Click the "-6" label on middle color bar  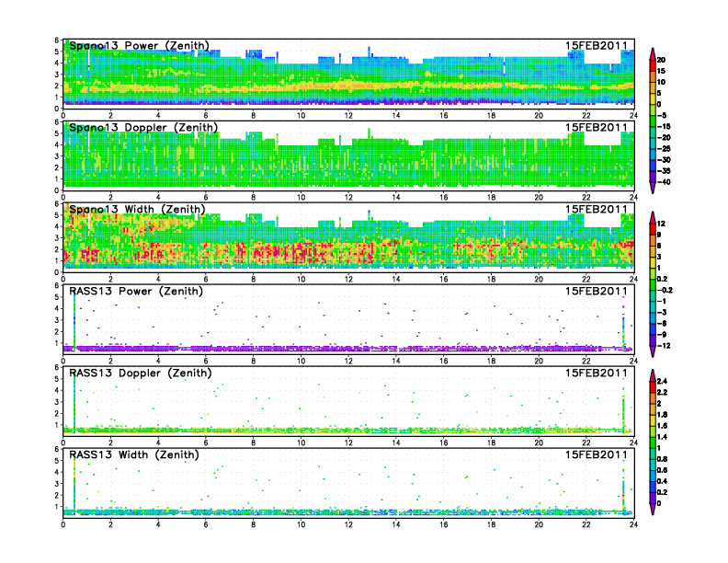click(662, 323)
